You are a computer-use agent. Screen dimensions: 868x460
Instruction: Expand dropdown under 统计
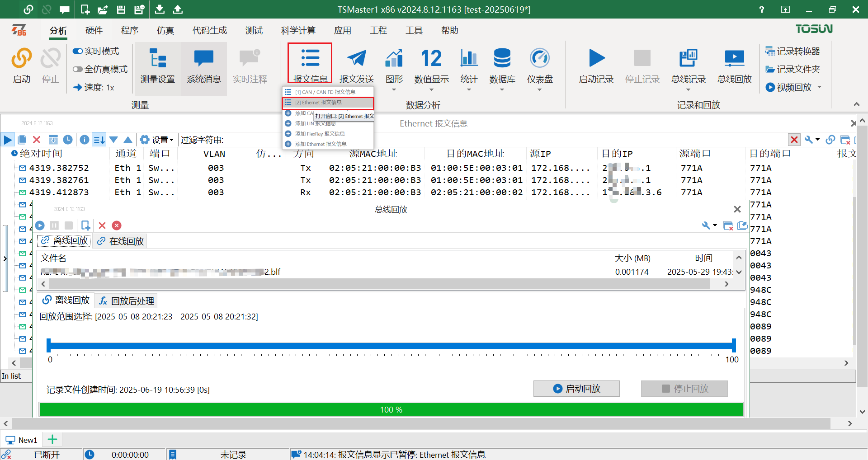tap(469, 89)
